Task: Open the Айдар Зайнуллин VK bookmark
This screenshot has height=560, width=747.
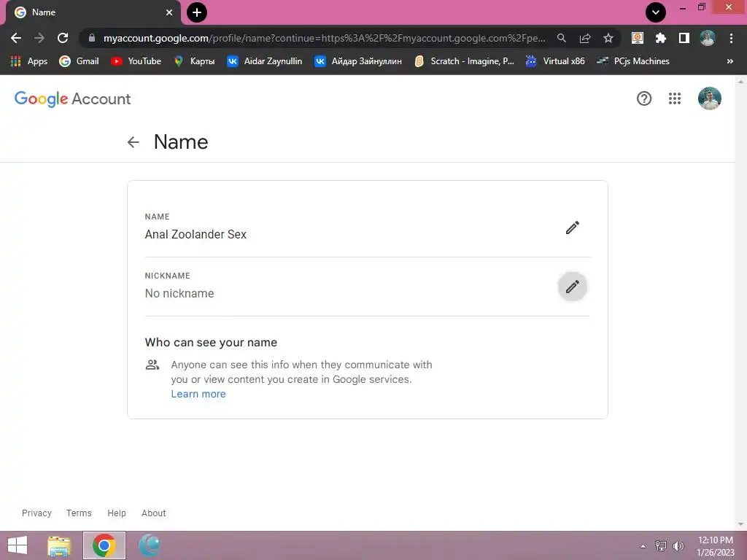Action: coord(357,61)
